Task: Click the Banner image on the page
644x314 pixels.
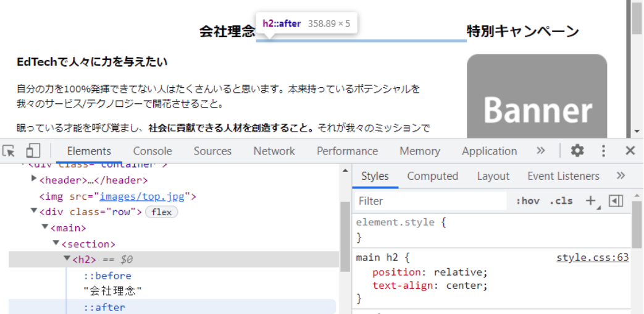Action: point(537,96)
